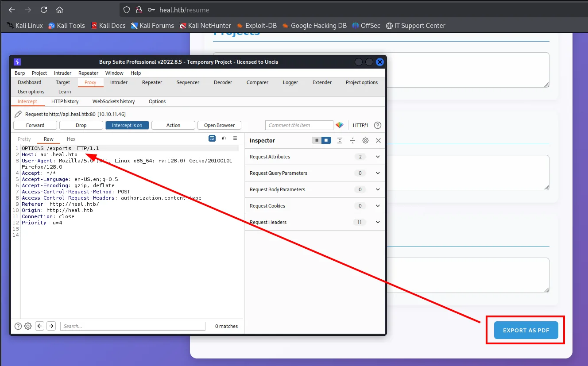Screen dimensions: 588x366
Task: Switch to Dashboard tab
Action: 30,82
